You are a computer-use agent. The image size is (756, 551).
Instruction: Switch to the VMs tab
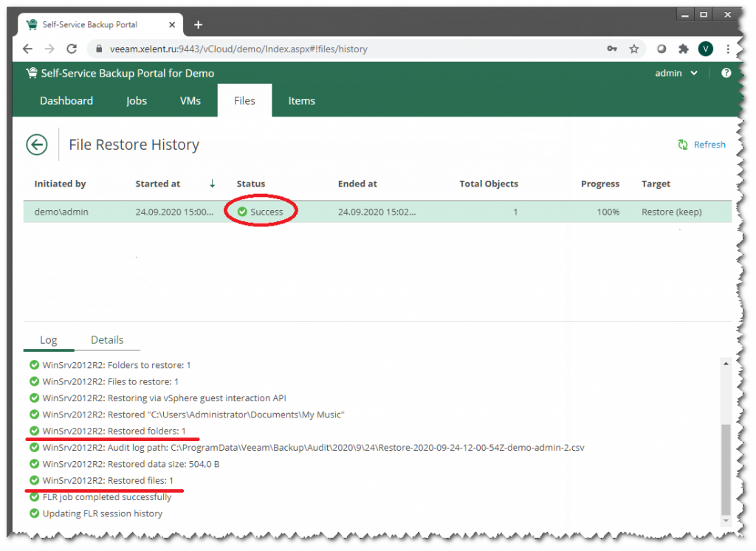tap(190, 100)
